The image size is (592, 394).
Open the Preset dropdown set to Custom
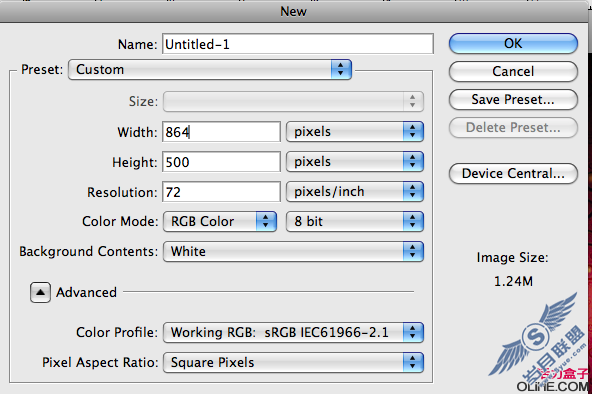210,69
